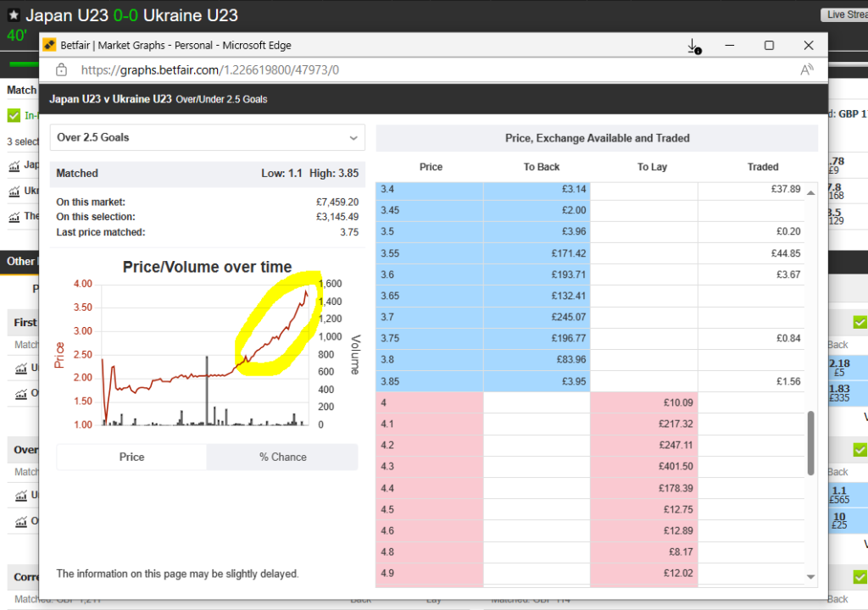Switch chart to the Price tab

131,457
